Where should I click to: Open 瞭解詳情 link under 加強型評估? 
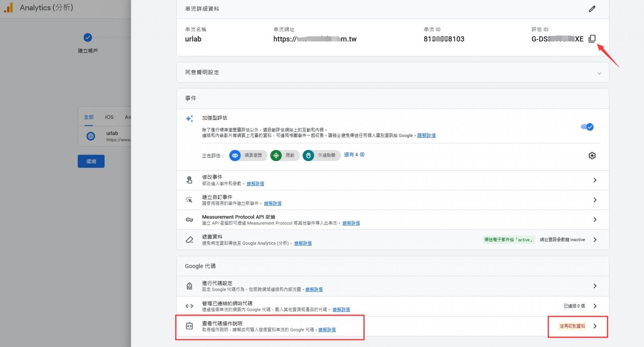[x=426, y=135]
